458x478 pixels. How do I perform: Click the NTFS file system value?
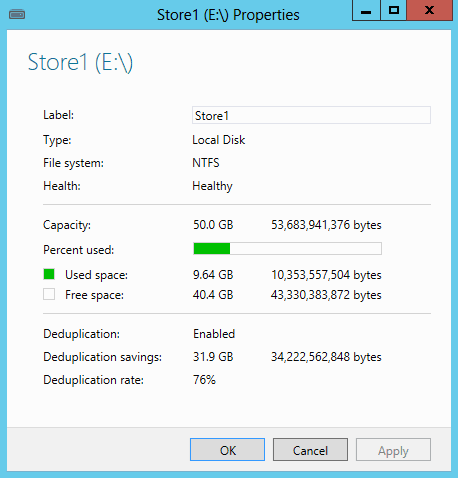pyautogui.click(x=206, y=163)
